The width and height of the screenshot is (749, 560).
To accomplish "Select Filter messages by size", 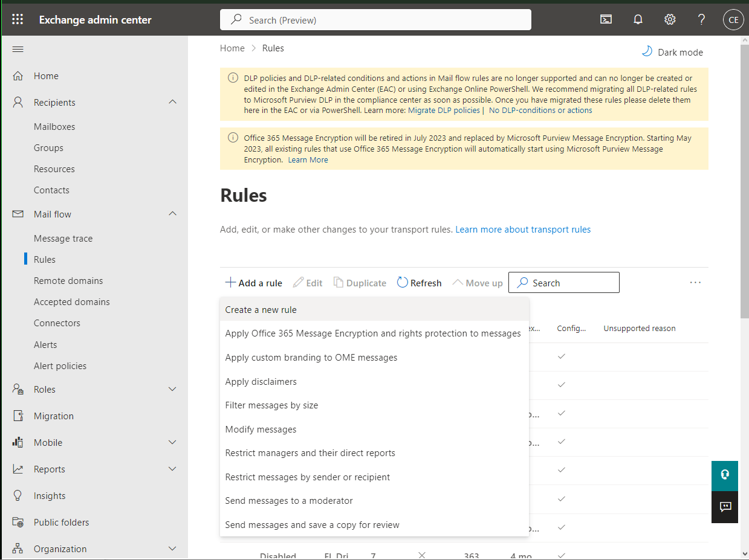I will click(374, 405).
